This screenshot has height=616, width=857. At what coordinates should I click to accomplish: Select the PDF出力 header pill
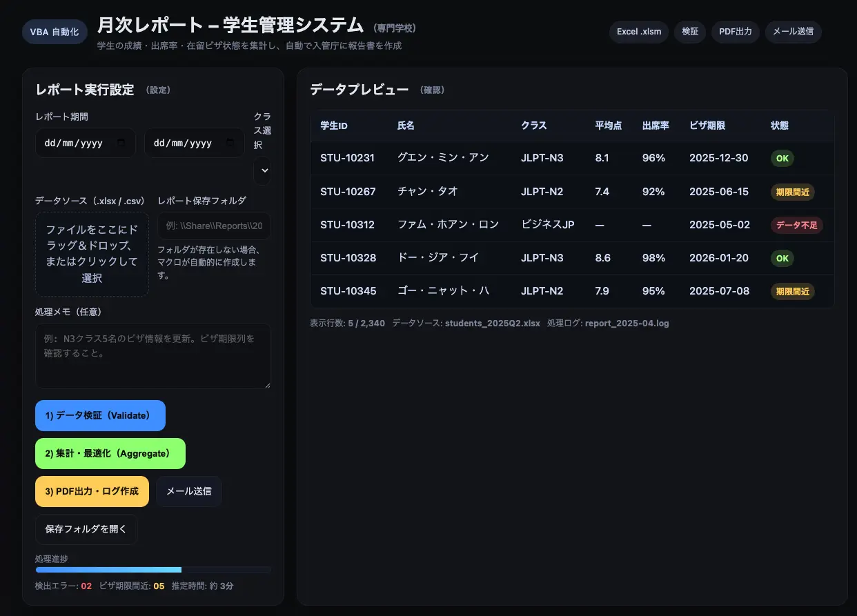(736, 32)
